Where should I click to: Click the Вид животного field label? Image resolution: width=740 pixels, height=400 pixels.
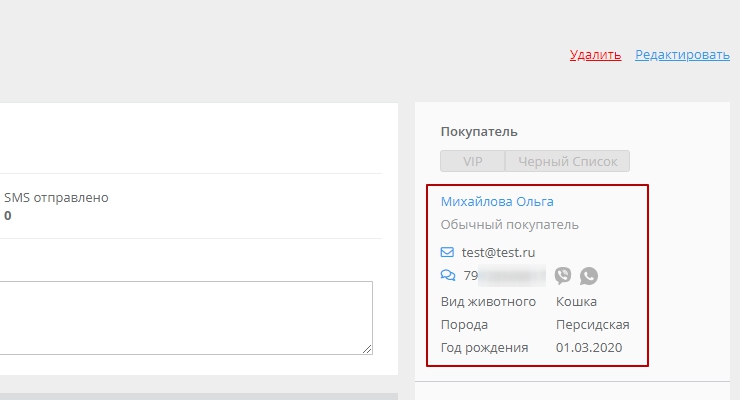pyautogui.click(x=488, y=301)
